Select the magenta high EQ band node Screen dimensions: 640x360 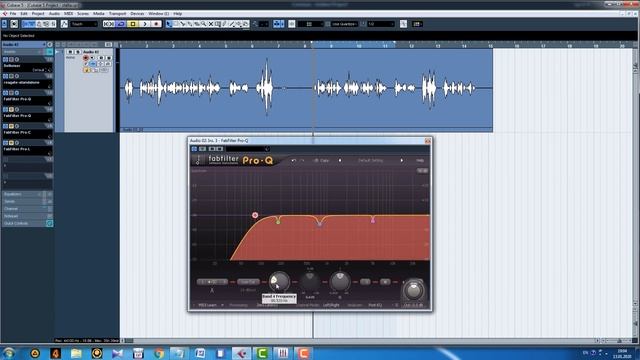click(373, 220)
